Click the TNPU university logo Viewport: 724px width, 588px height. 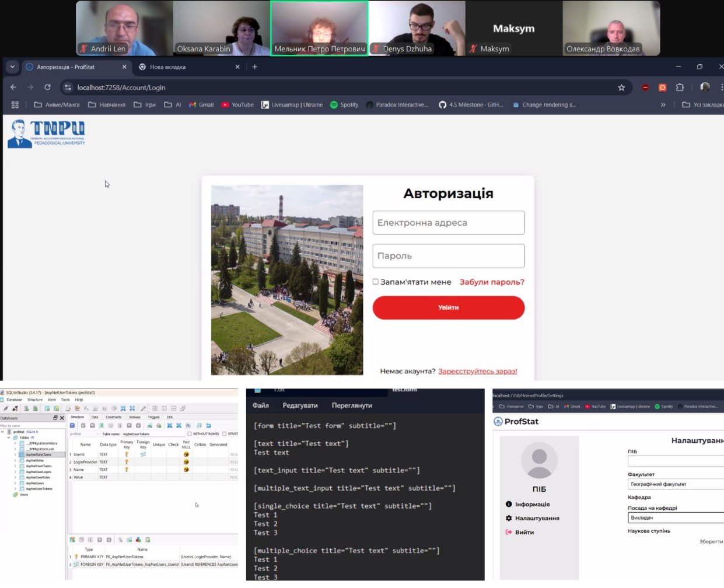click(x=47, y=134)
